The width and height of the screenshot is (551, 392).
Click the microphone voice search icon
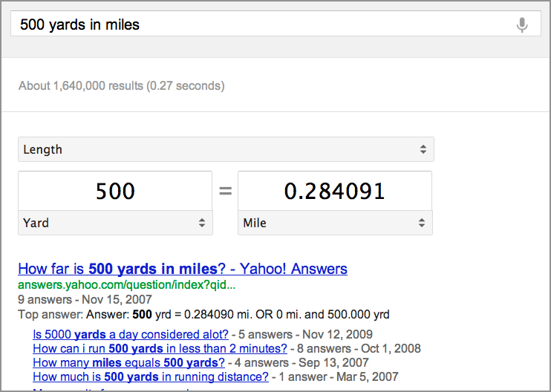[x=522, y=25]
